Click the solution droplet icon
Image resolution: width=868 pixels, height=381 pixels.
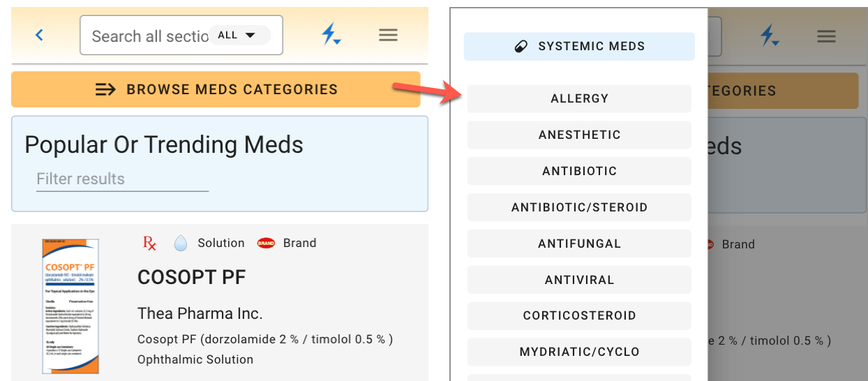click(181, 243)
